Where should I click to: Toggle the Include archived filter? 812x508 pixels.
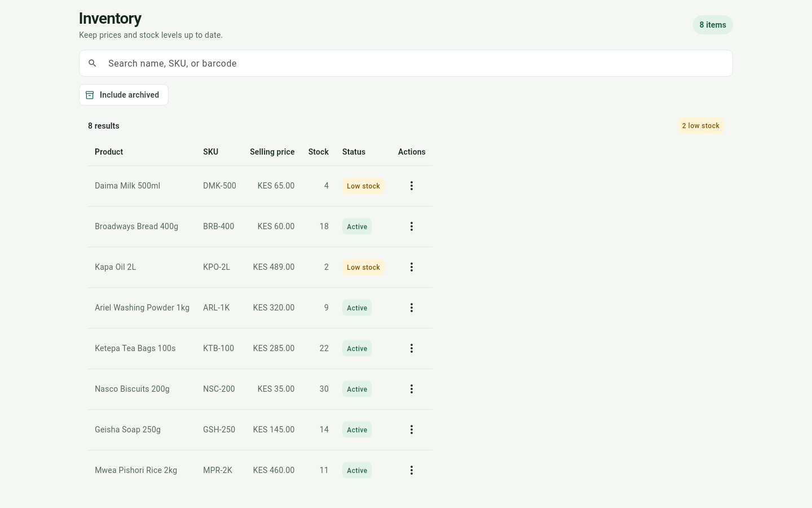coord(123,95)
